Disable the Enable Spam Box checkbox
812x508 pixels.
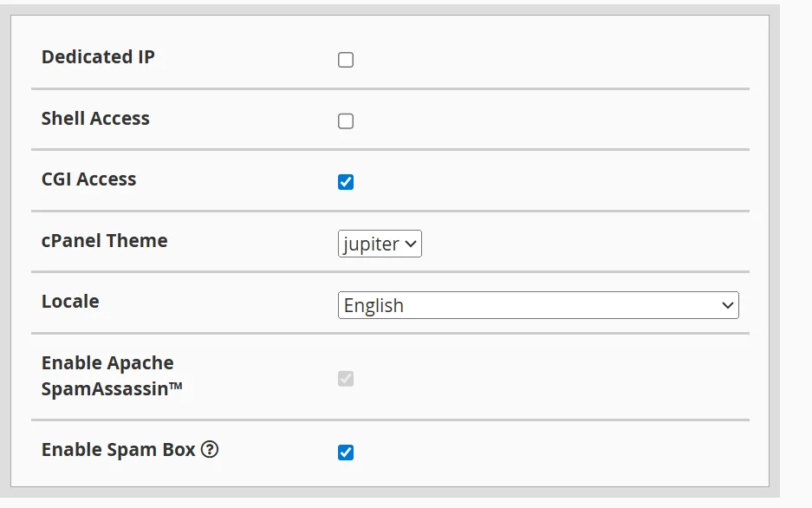pos(346,451)
